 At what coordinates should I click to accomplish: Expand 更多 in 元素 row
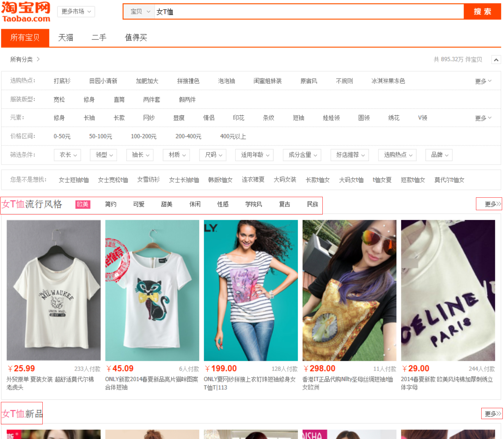tap(483, 118)
